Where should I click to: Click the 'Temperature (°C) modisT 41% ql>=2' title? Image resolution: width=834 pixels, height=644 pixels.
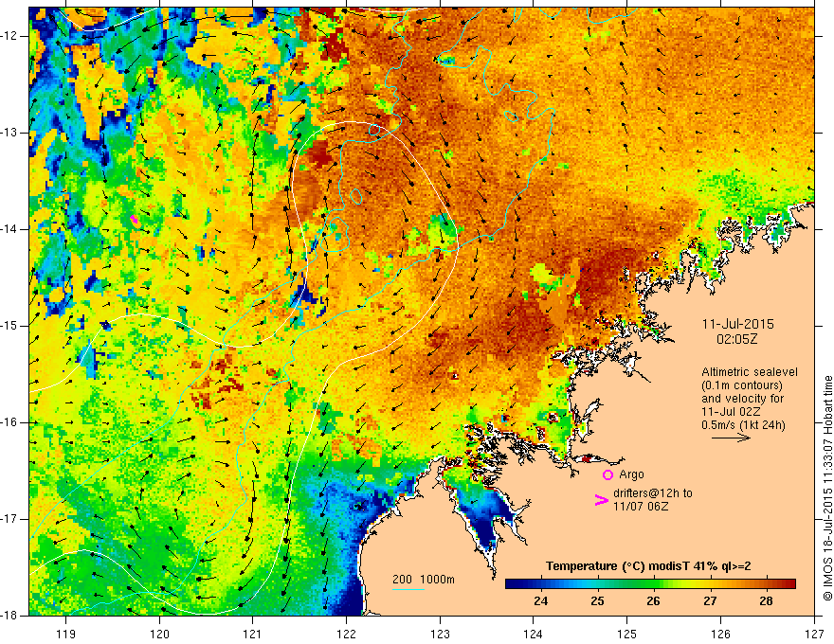(648, 566)
